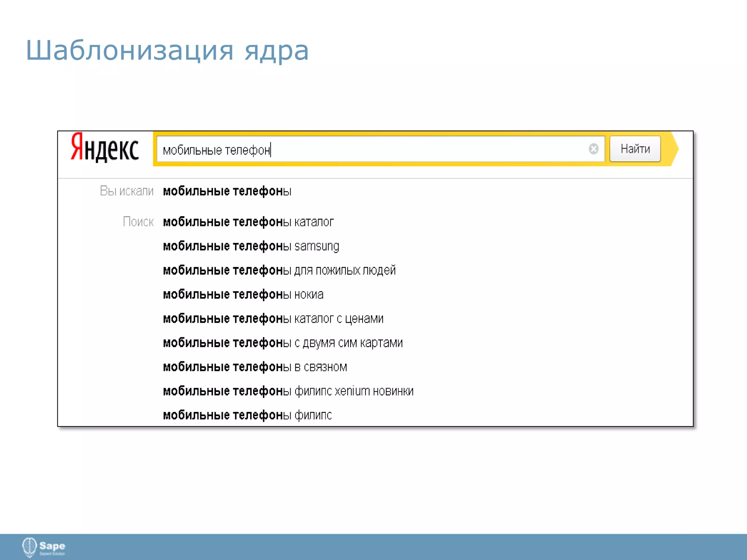Click last suggestion 'мобильные телефоны филипс'
The height and width of the screenshot is (560, 747).
click(x=247, y=415)
